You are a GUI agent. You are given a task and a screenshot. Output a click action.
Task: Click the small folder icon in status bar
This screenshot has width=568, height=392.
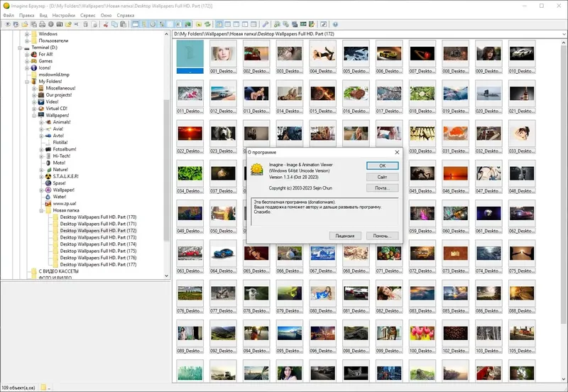coord(43,387)
